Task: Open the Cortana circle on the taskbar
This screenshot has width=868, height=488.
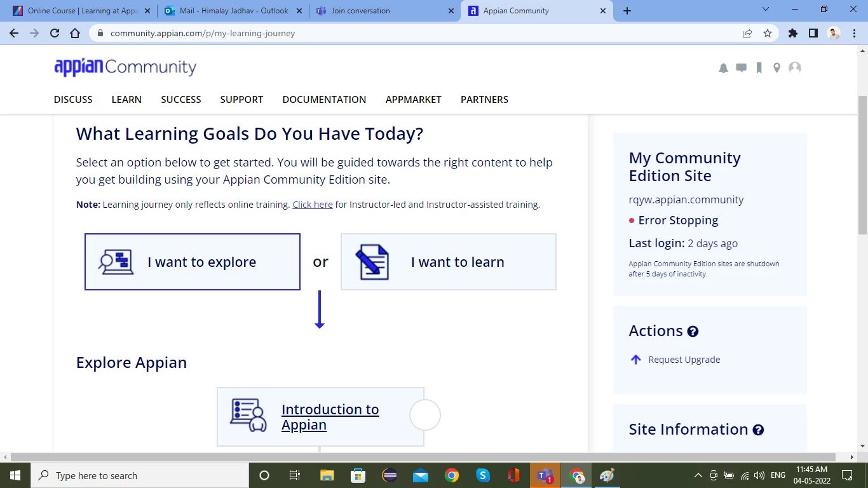Action: [264, 475]
